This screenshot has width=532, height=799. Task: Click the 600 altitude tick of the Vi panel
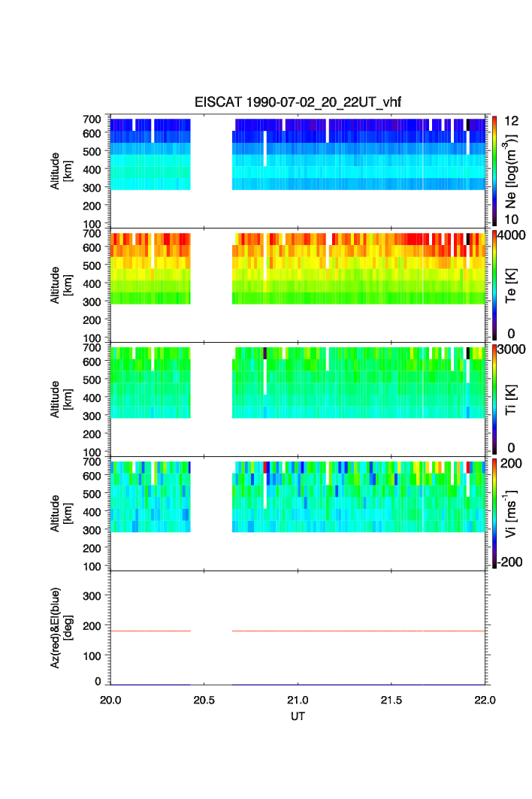(92, 476)
